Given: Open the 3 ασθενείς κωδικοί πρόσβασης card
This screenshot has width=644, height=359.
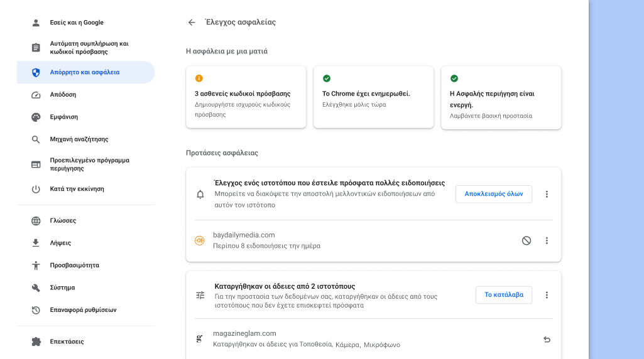Looking at the screenshot, I should point(246,97).
